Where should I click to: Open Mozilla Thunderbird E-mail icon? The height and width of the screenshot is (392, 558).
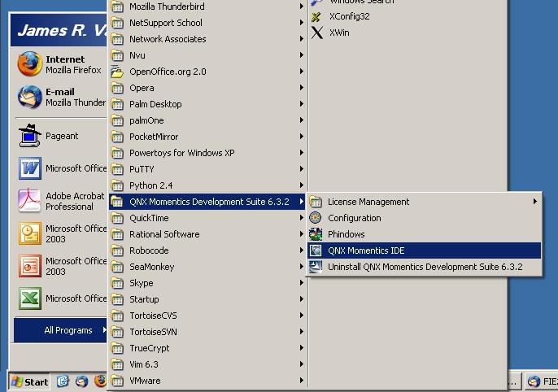click(x=30, y=97)
